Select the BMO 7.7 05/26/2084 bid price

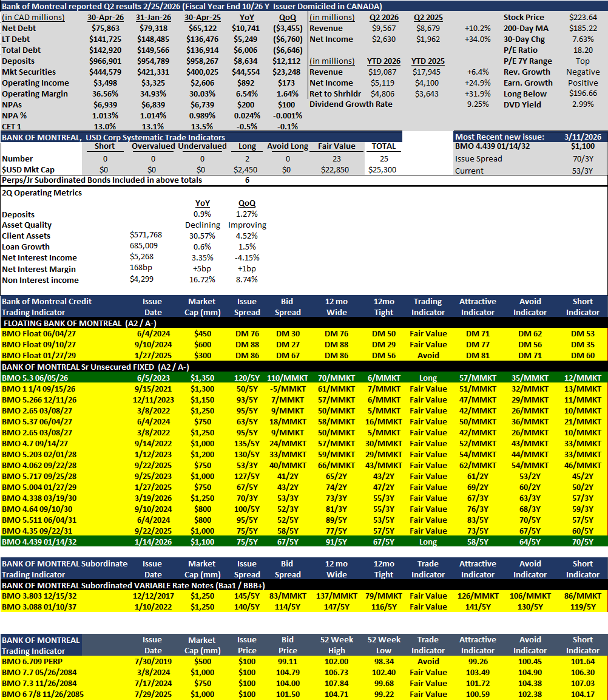pos(287,673)
